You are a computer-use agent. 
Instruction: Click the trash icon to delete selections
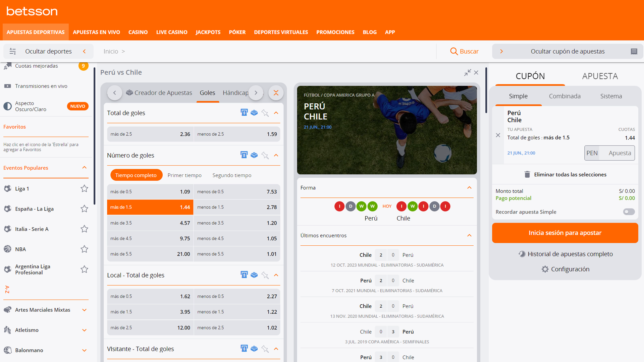[x=527, y=174]
